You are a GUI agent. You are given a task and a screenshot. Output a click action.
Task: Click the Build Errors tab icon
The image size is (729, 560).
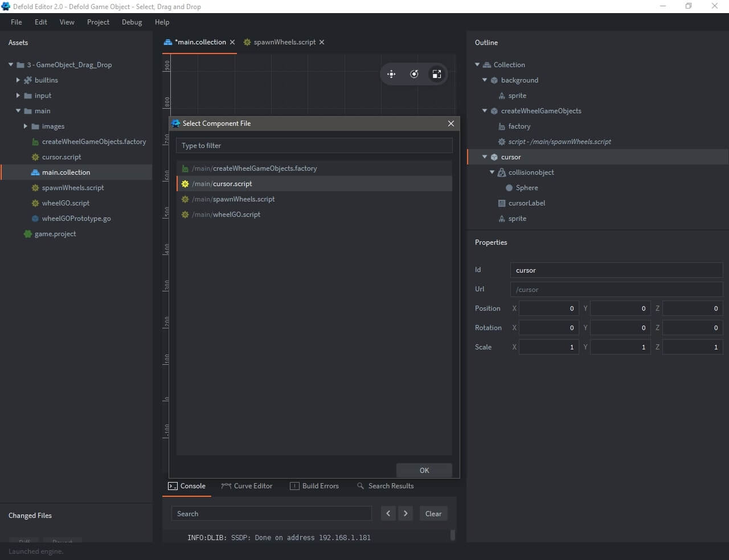pos(294,486)
